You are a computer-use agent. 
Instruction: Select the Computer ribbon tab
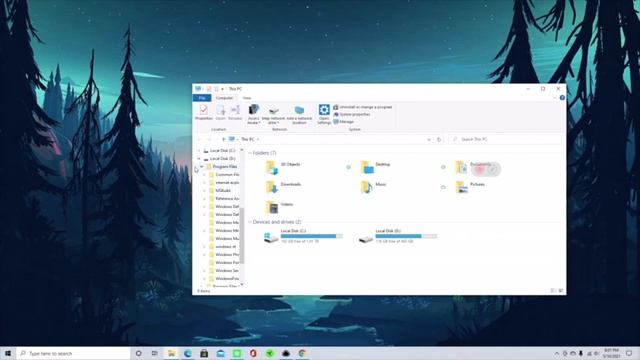224,98
